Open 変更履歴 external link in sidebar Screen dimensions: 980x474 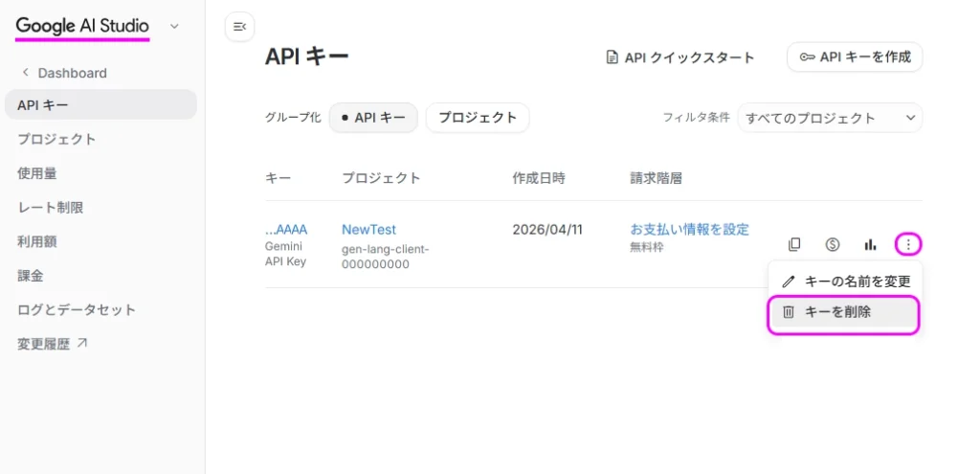click(x=52, y=344)
